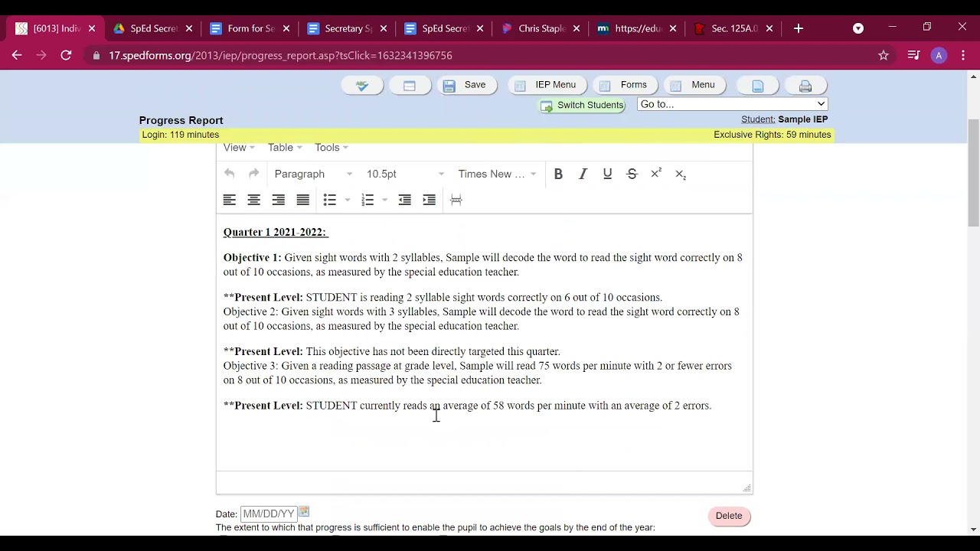Expand the Go to... dropdown
980x551 pixels.
click(732, 104)
